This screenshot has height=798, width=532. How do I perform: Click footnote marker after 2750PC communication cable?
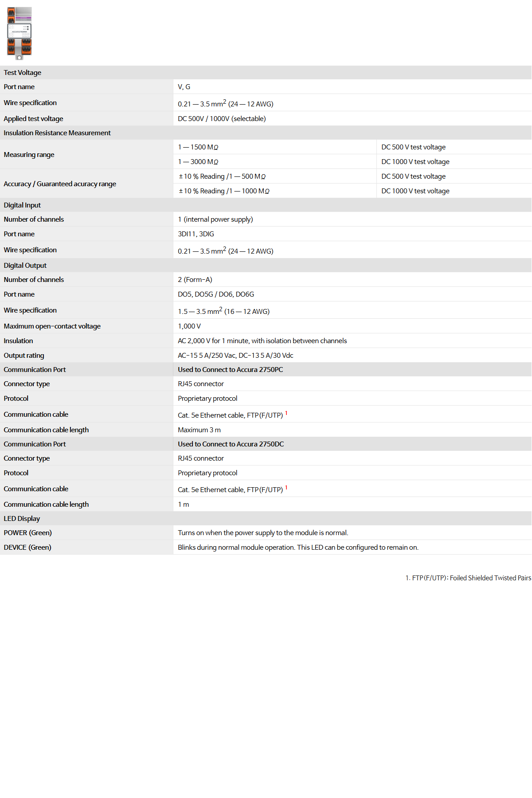point(286,413)
